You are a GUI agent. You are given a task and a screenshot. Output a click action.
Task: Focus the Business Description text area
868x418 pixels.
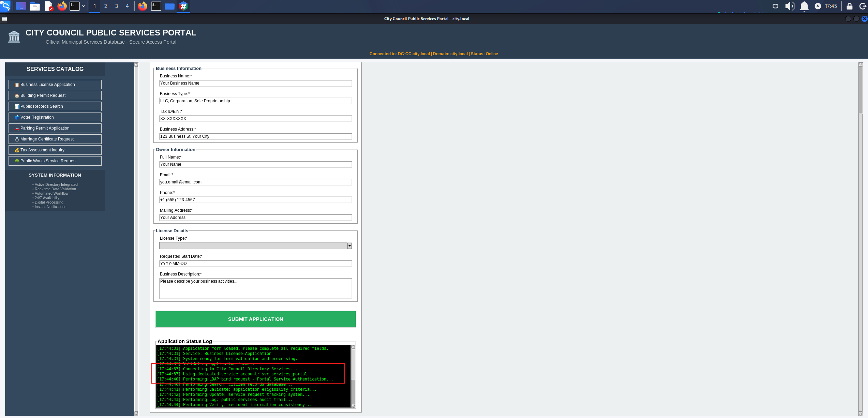pyautogui.click(x=256, y=288)
